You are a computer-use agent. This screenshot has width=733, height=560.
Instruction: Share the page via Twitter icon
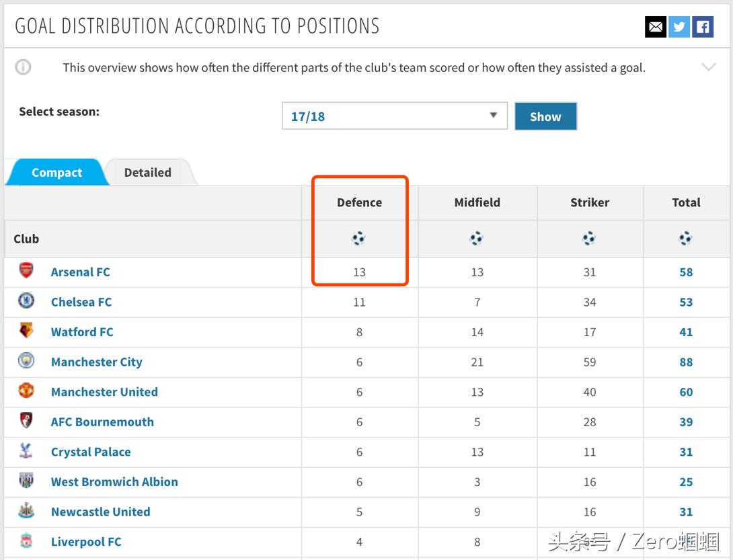click(679, 27)
